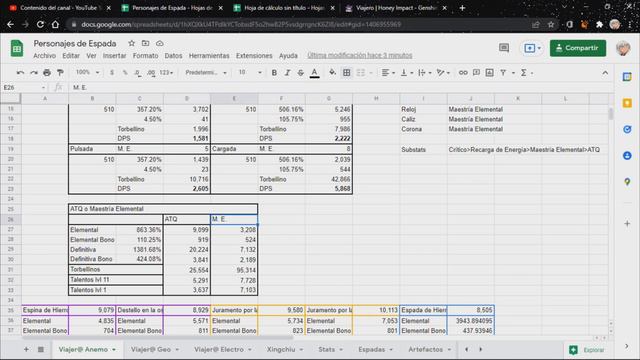
Task: Create a filter using funnel icon
Action: click(x=503, y=73)
